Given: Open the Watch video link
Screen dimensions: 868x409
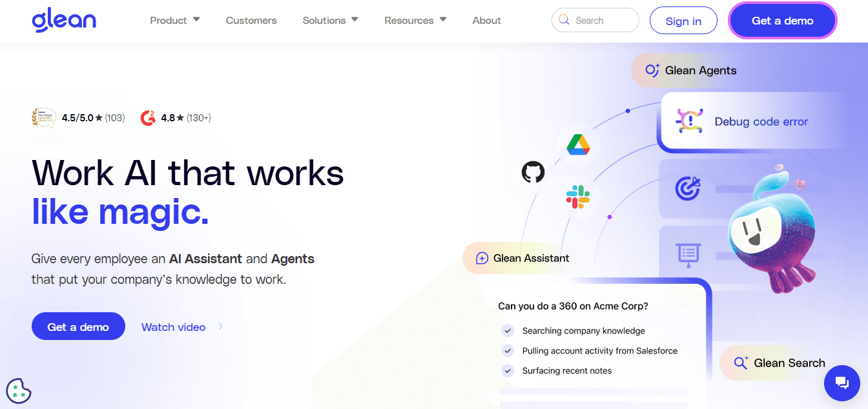Looking at the screenshot, I should click(x=173, y=327).
